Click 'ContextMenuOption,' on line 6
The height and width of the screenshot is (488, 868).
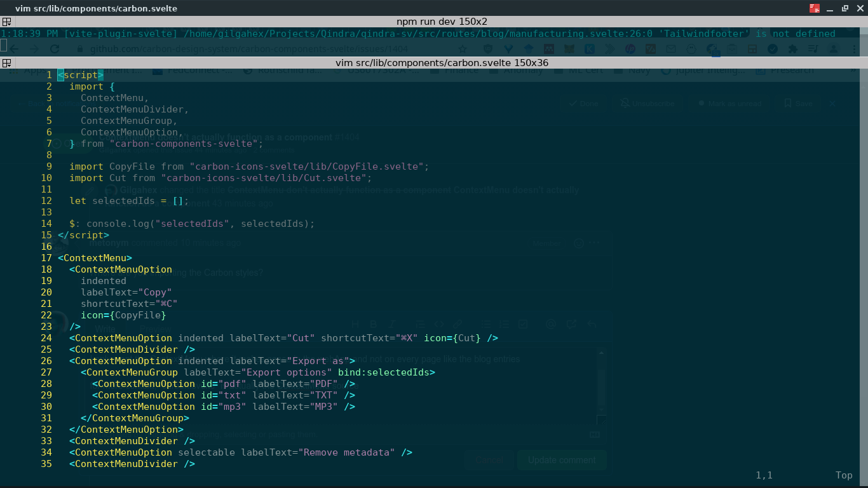[132, 132]
